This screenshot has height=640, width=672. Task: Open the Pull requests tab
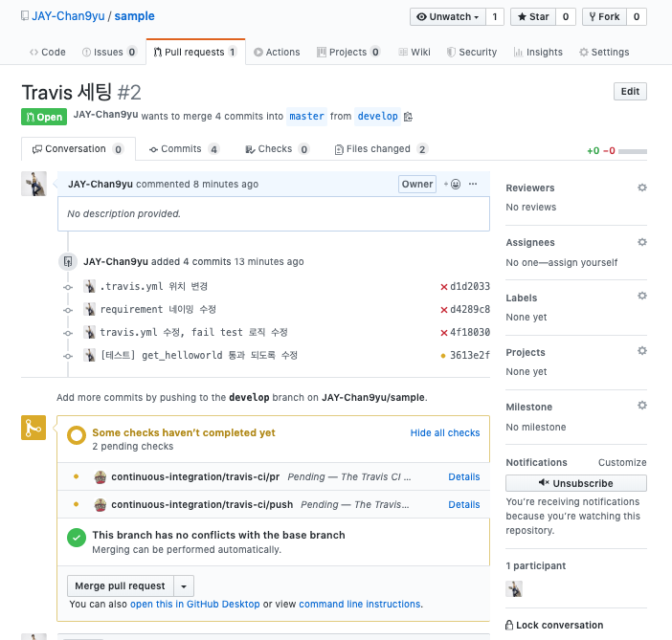[195, 53]
